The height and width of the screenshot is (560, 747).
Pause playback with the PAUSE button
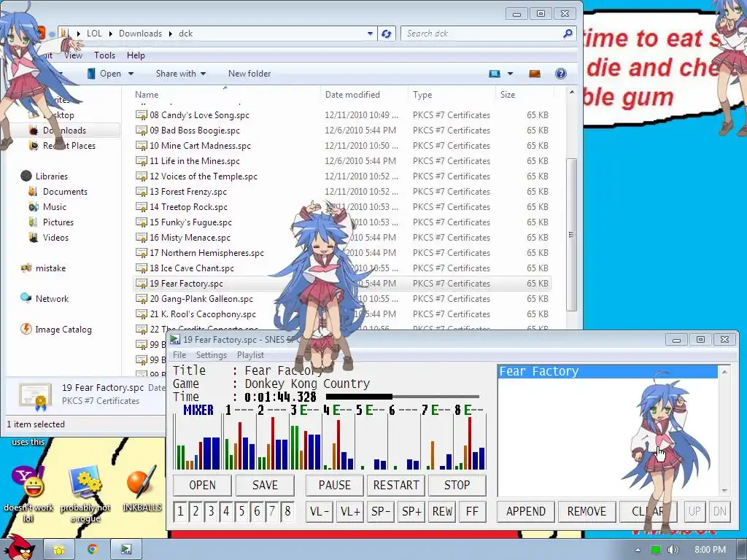(x=334, y=485)
